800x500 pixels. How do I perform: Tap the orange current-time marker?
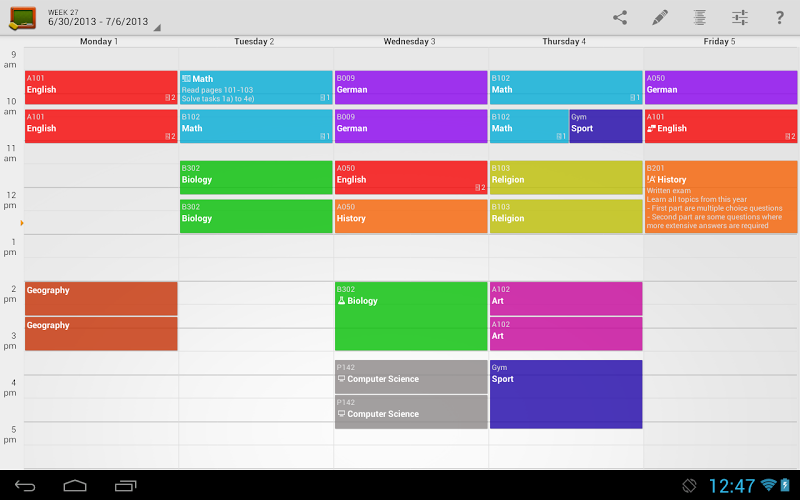pos(22,223)
